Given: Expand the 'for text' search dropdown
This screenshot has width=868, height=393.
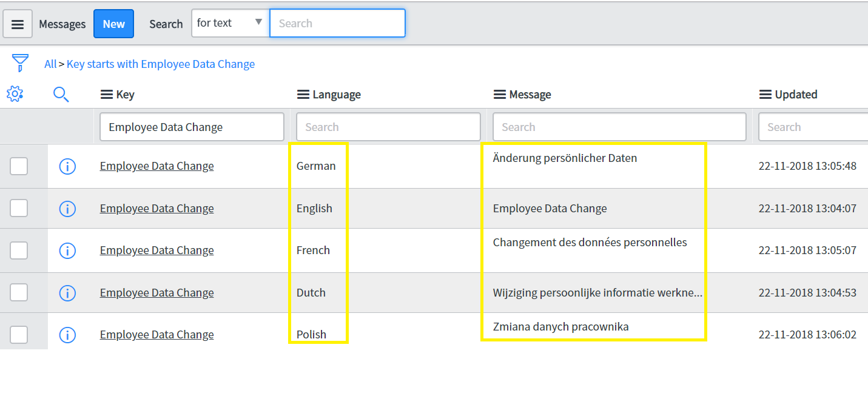Looking at the screenshot, I should pyautogui.click(x=230, y=23).
